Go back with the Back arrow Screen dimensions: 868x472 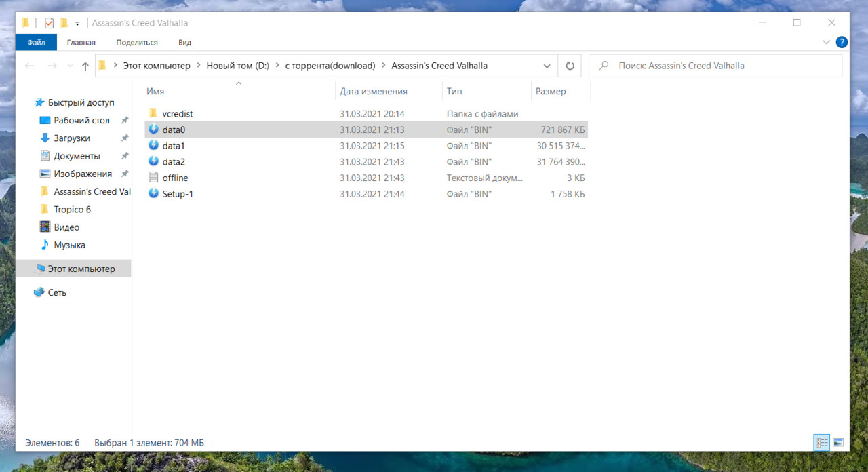[29, 66]
